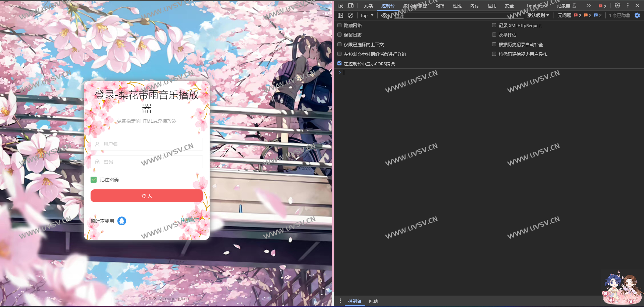Switch to the 元素 tab

click(x=368, y=6)
